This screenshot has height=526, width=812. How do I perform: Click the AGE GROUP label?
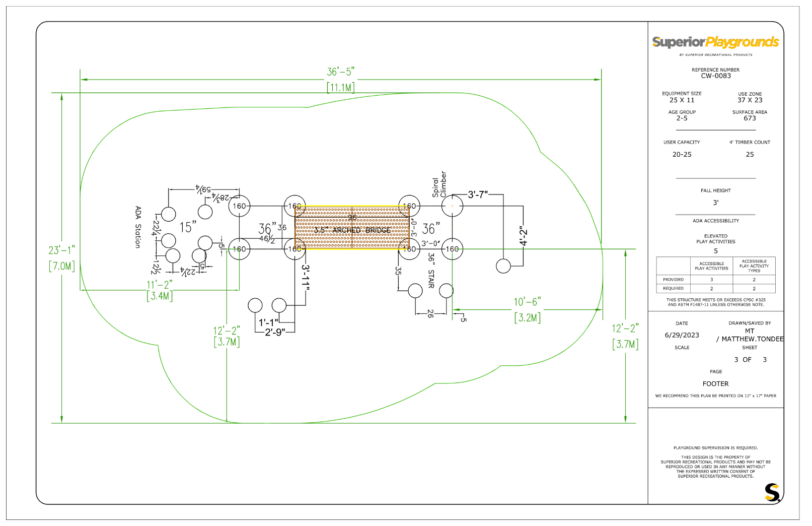tap(682, 112)
